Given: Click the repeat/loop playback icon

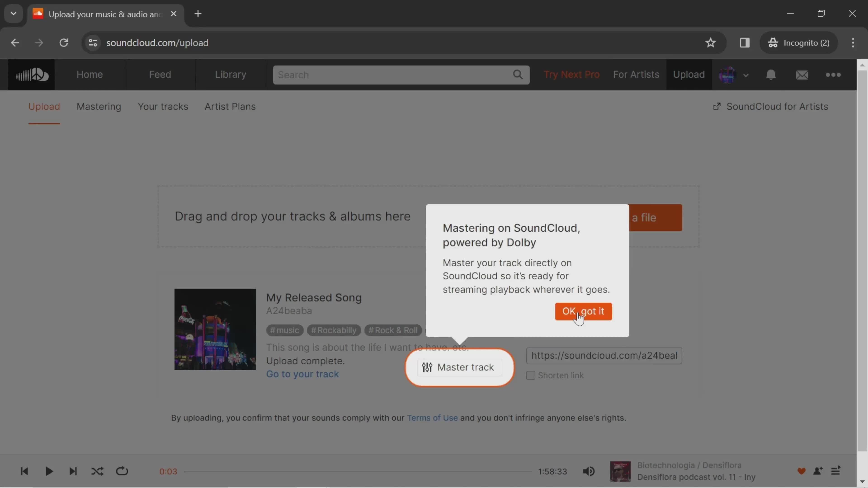Looking at the screenshot, I should 122,471.
